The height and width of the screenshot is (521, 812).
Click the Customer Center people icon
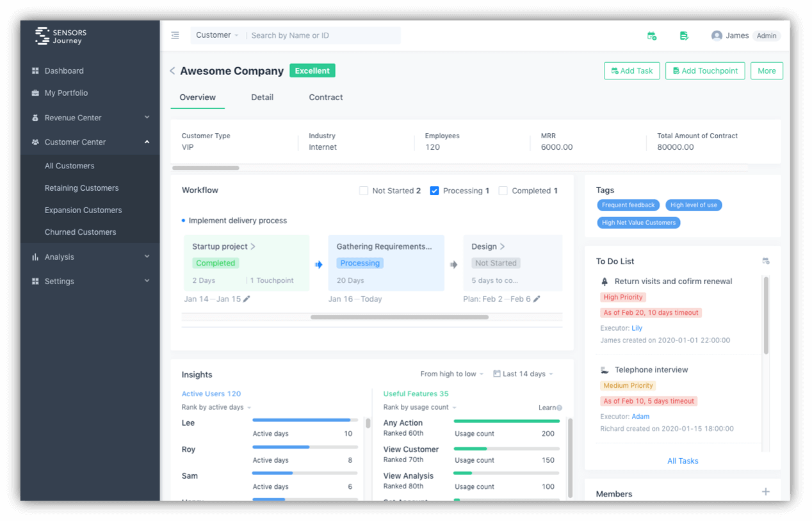pos(35,142)
